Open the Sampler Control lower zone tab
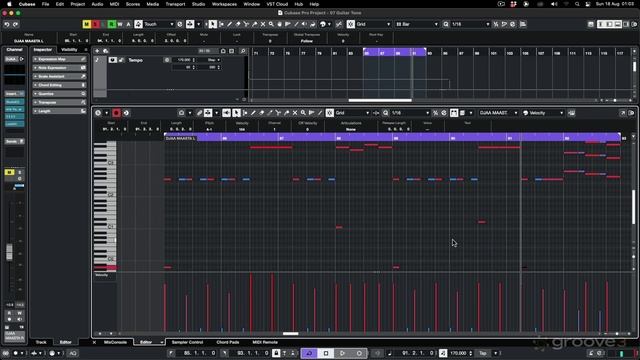Viewport: 640px width, 360px height. [187, 342]
